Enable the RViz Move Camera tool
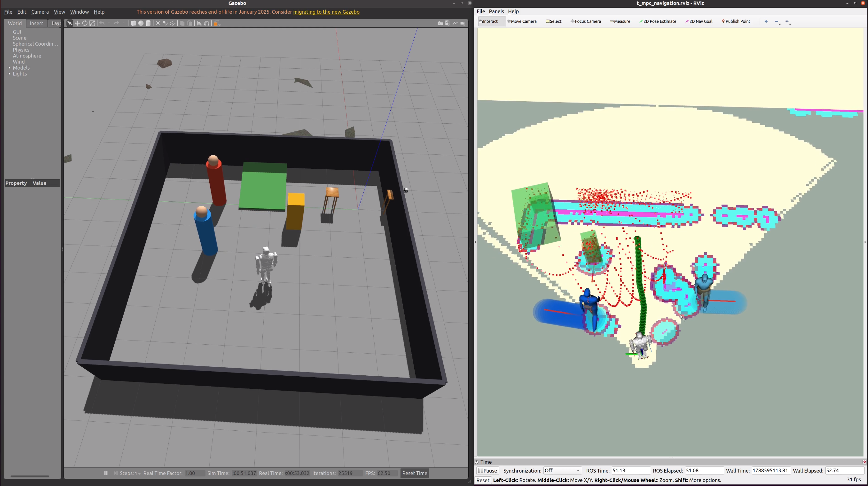This screenshot has width=868, height=486. point(522,21)
